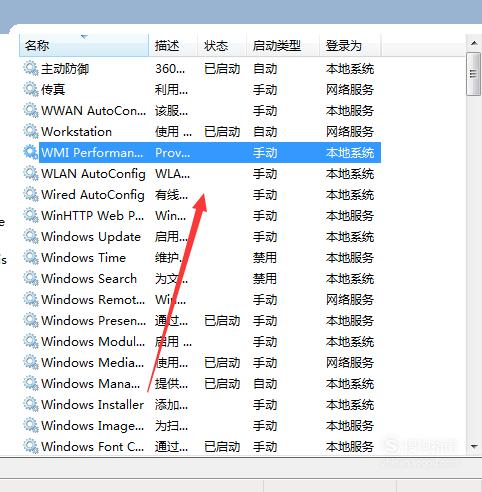This screenshot has width=482, height=492.
Task: Click gear icon of Windows Remot... service
Action: tap(31, 300)
